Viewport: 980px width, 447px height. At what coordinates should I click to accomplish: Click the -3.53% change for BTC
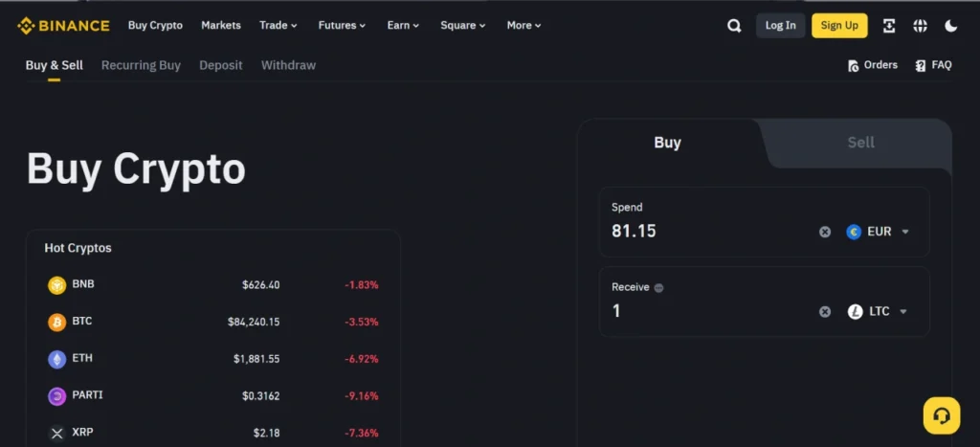361,322
